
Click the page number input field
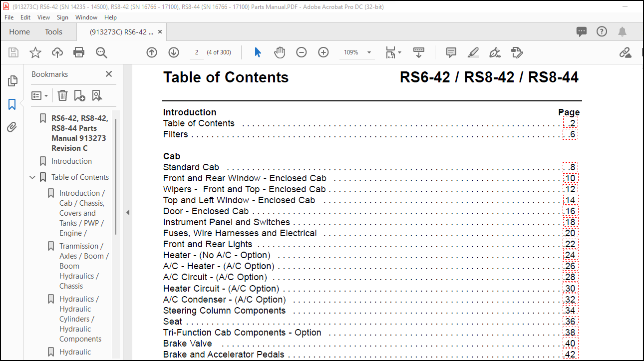point(197,52)
